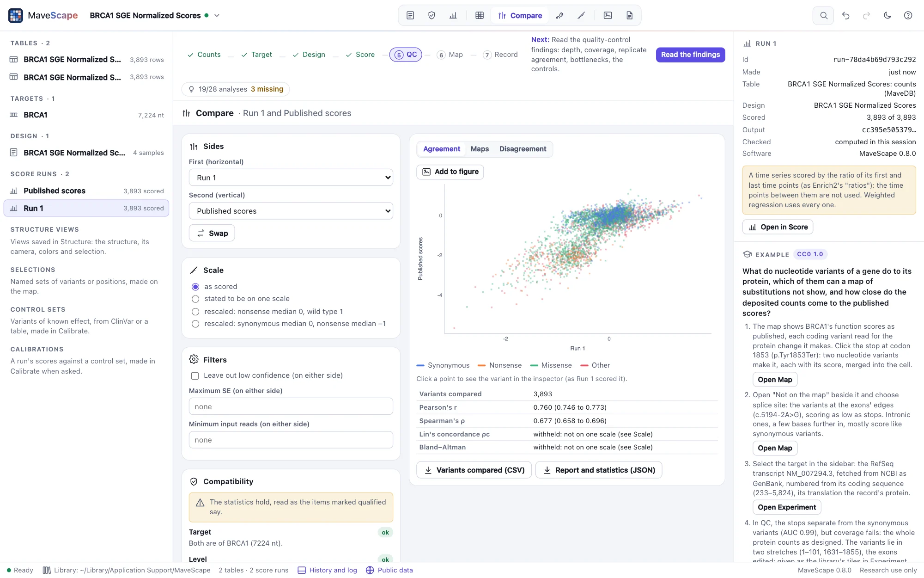Select rescaled synonymous median 0, nonsense median –1
This screenshot has width=924, height=578.
click(x=195, y=324)
